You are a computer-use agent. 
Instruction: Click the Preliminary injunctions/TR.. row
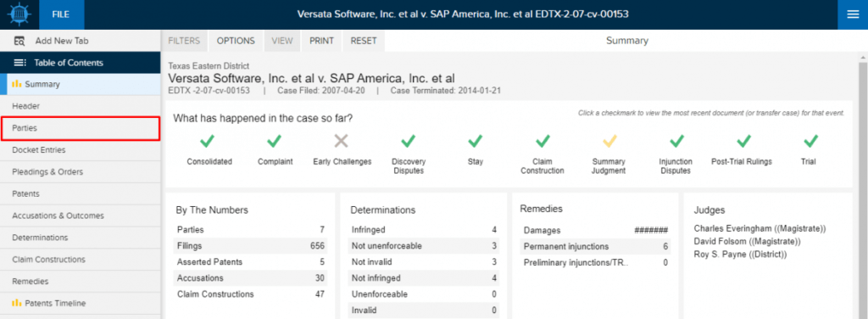coord(596,262)
